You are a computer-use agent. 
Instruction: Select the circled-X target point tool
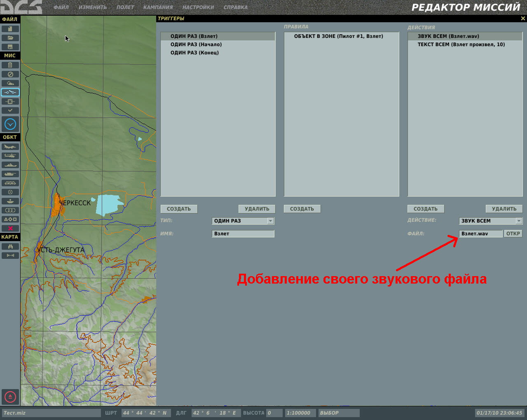point(10,192)
